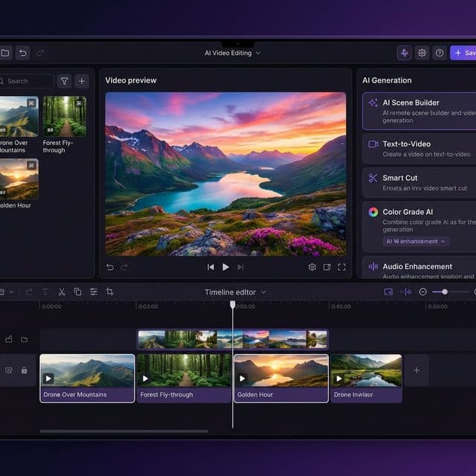This screenshot has width=476, height=476.
Task: Click the Smart Cut option
Action: tap(418, 182)
